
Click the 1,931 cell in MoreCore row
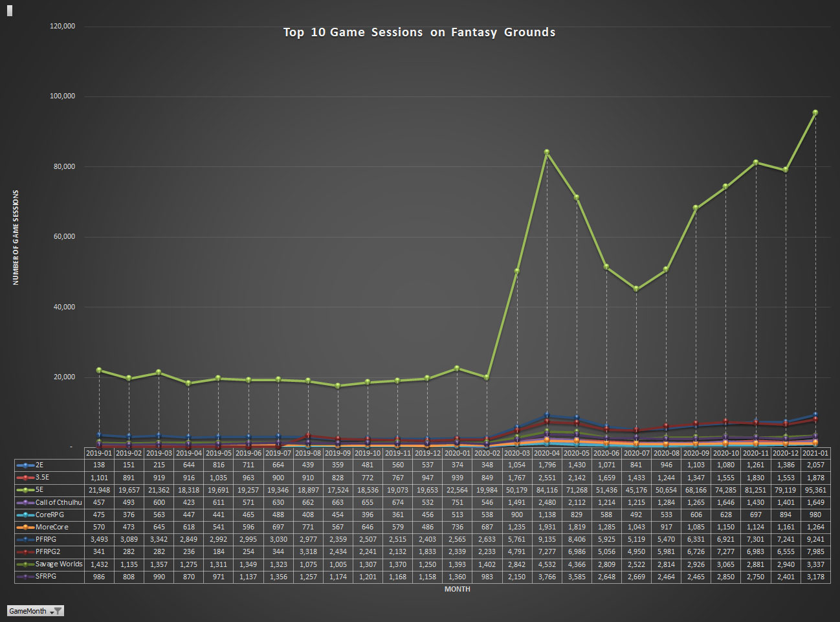pos(547,527)
